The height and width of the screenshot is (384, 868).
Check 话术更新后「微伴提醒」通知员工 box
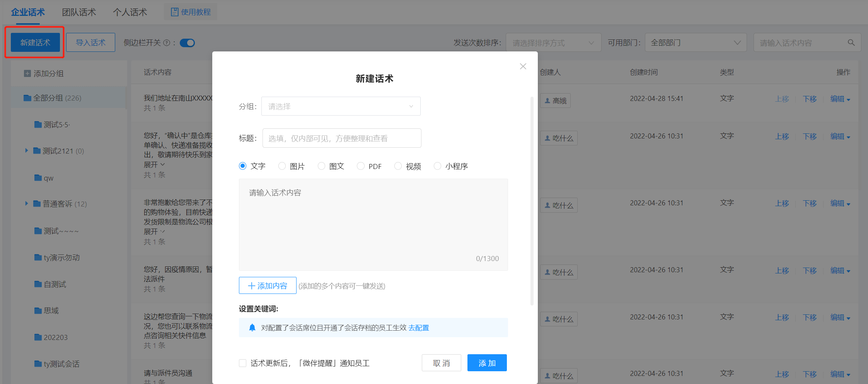point(243,363)
